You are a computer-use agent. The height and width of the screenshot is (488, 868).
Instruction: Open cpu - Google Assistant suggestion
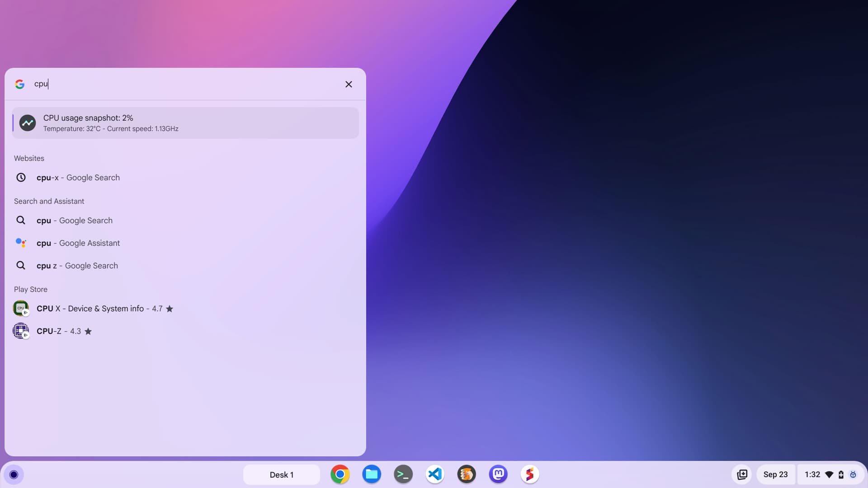coord(78,243)
